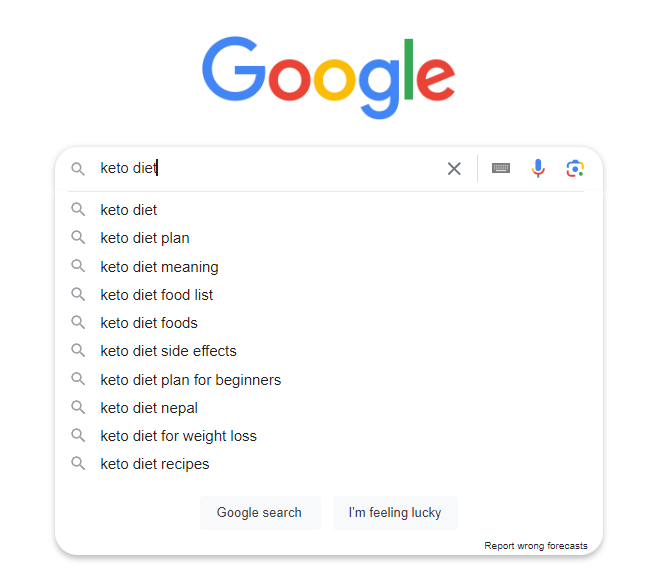Select the "keto diet foods" suggestion
The image size is (661, 576).
(149, 323)
